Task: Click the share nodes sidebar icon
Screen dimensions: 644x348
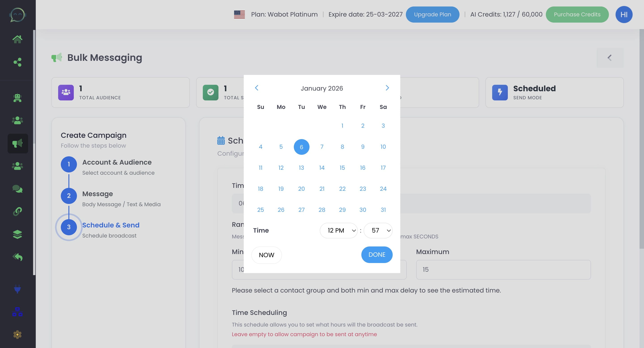Action: [x=17, y=62]
